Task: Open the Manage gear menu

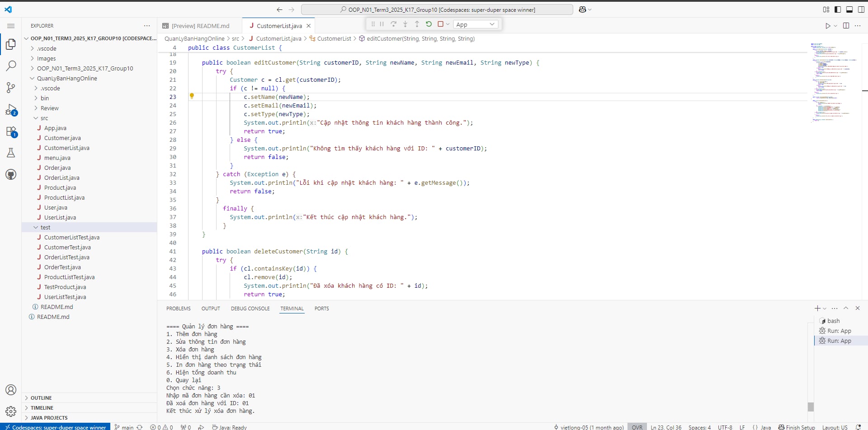Action: coord(11,411)
